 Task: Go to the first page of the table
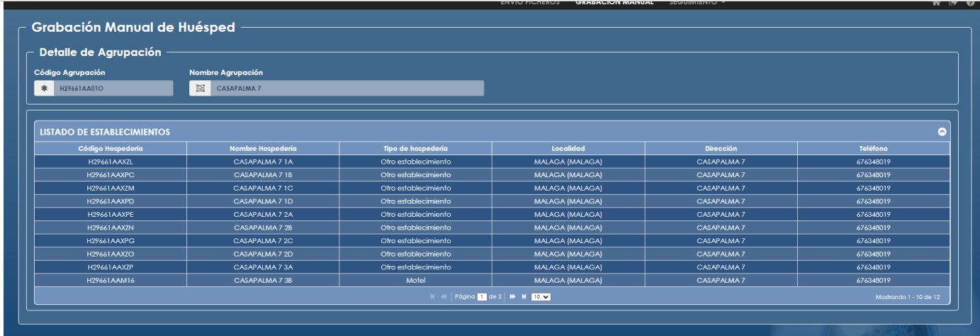(x=432, y=296)
